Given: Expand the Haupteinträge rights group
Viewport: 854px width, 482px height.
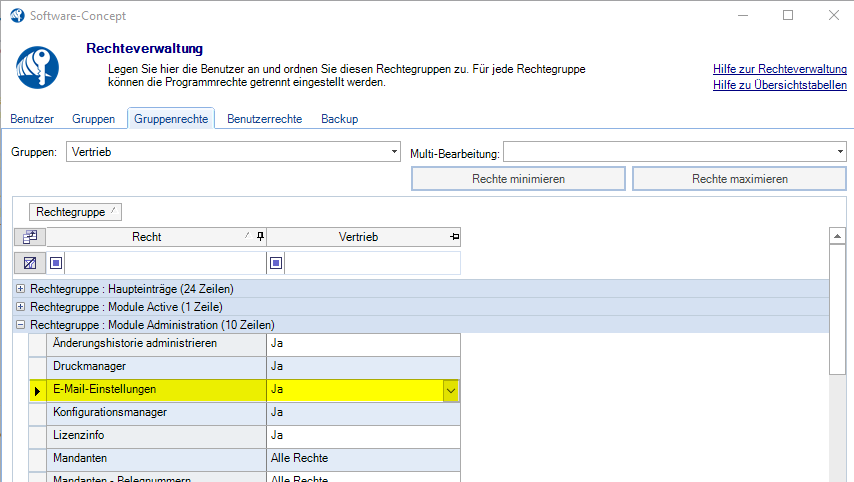Looking at the screenshot, I should click(20, 289).
